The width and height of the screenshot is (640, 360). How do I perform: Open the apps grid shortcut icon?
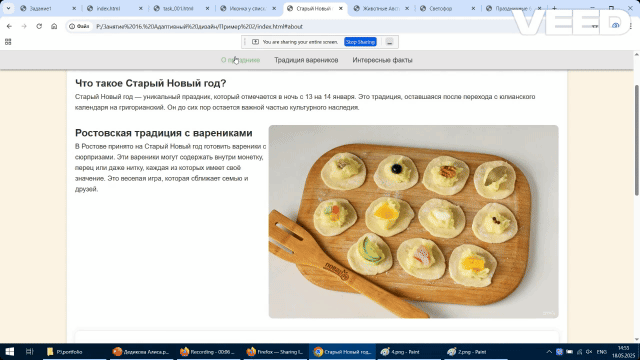[8, 42]
